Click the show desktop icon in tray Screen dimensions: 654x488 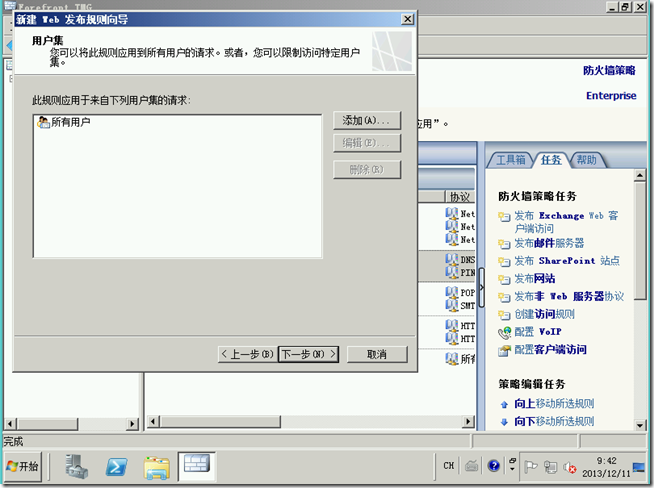639,467
